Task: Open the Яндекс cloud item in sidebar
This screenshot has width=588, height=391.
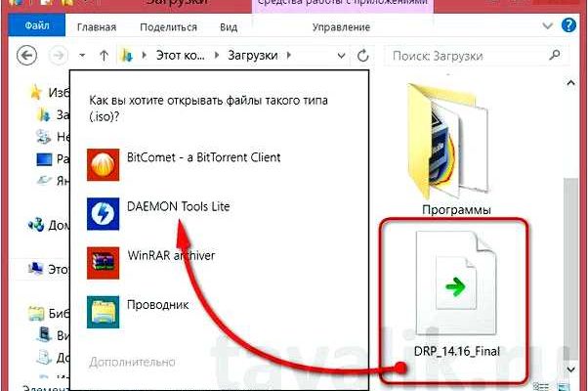Action: pyautogui.click(x=54, y=181)
